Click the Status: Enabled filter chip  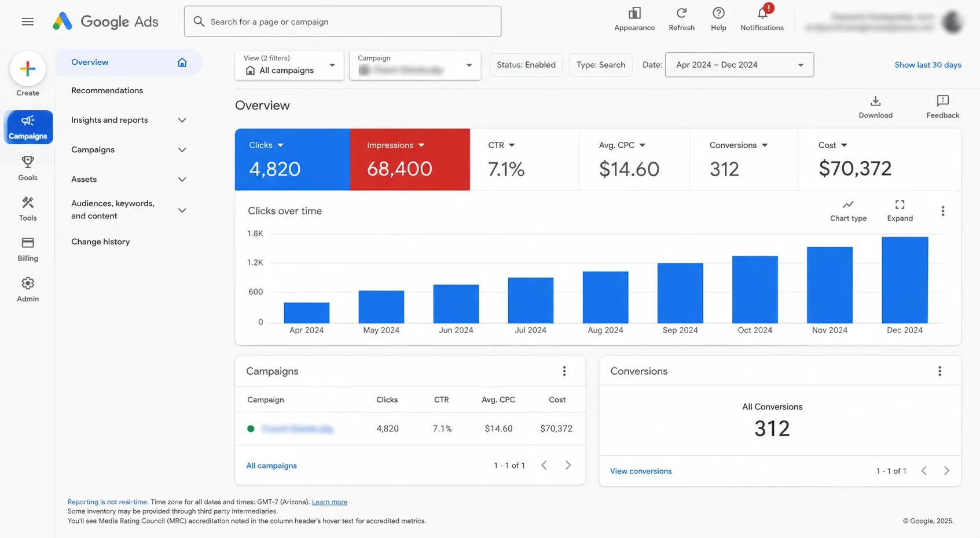click(526, 65)
